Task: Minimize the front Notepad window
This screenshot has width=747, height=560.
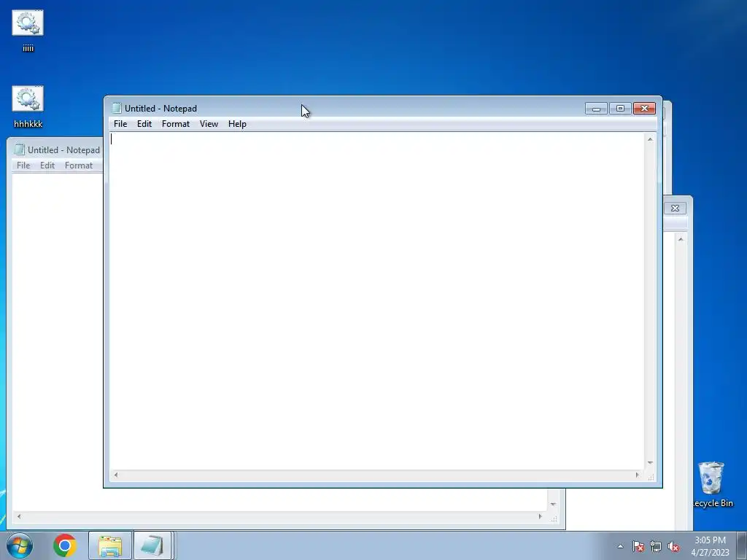Action: [596, 109]
